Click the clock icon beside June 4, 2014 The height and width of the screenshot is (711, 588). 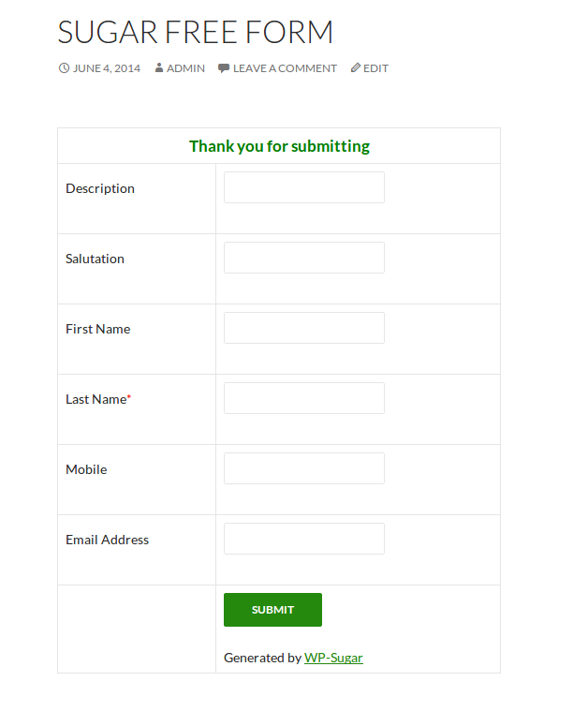[64, 68]
